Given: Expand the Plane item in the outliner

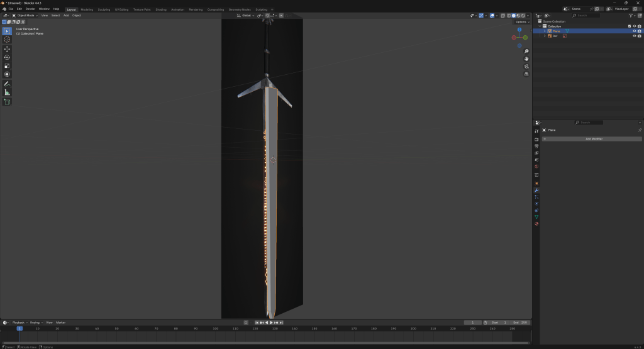Looking at the screenshot, I should click(x=545, y=31).
